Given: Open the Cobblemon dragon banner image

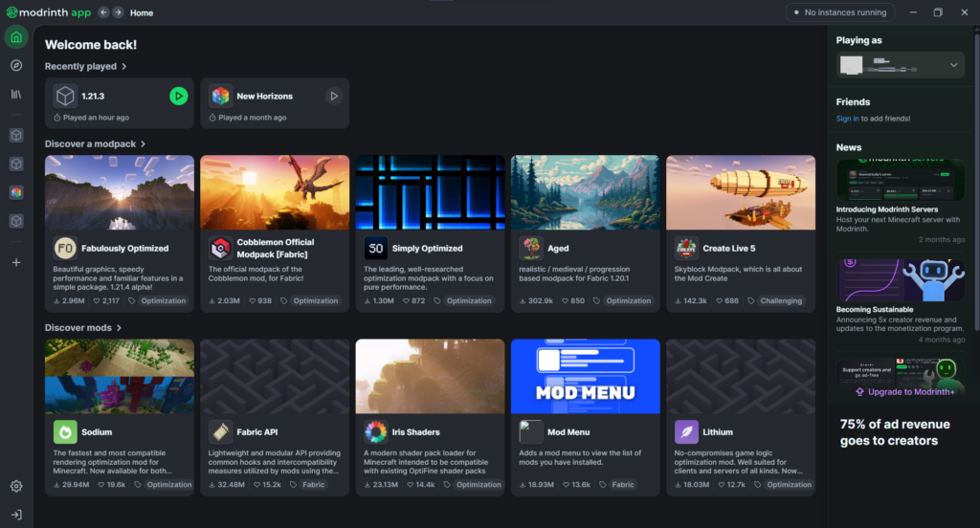Looking at the screenshot, I should point(275,192).
